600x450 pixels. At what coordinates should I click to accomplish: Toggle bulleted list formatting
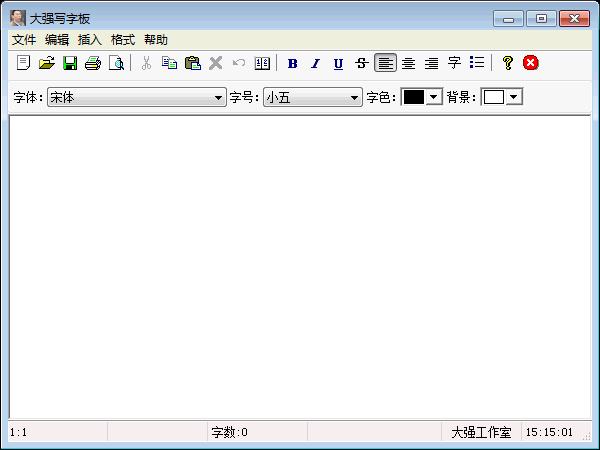pyautogui.click(x=477, y=62)
